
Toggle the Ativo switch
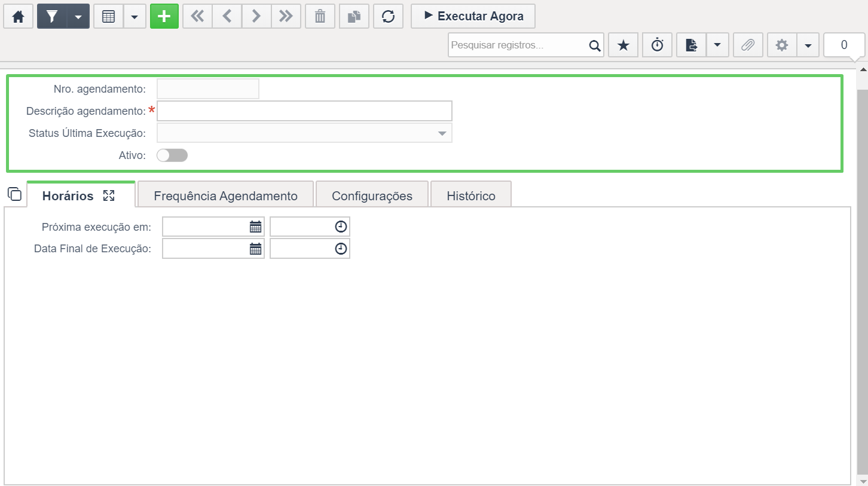click(172, 155)
